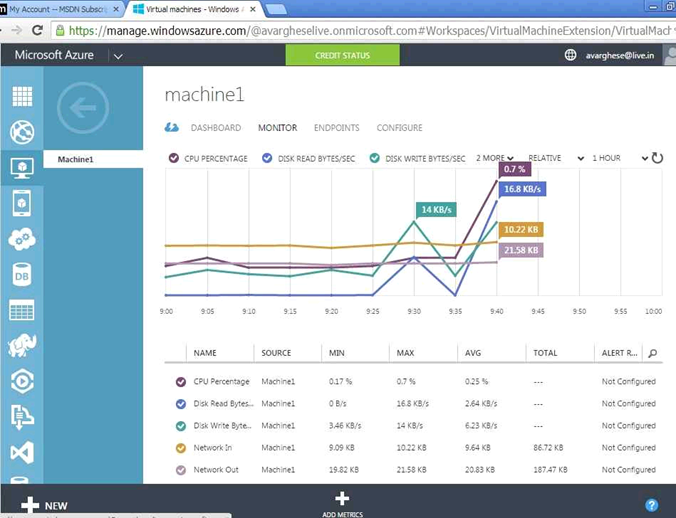Sort metrics table by NAME column

205,353
